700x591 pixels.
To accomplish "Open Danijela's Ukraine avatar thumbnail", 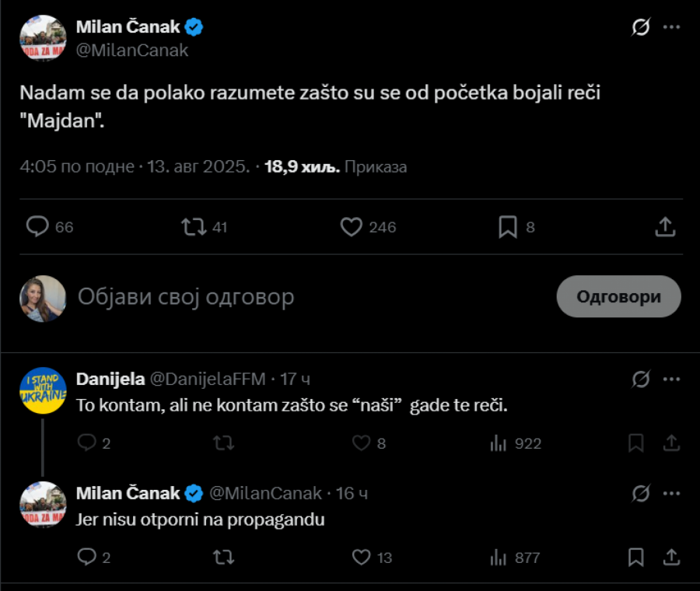I will click(43, 390).
